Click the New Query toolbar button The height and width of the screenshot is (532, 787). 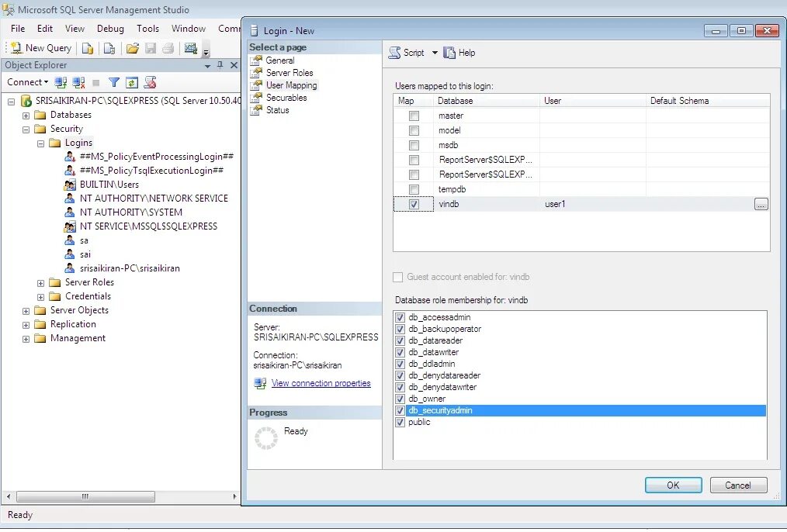(41, 48)
